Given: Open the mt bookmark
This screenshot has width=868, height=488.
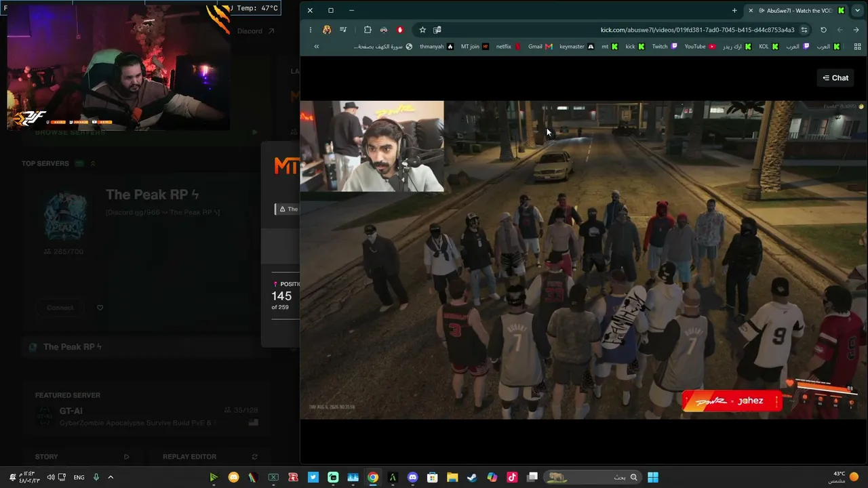Looking at the screenshot, I should point(610,47).
